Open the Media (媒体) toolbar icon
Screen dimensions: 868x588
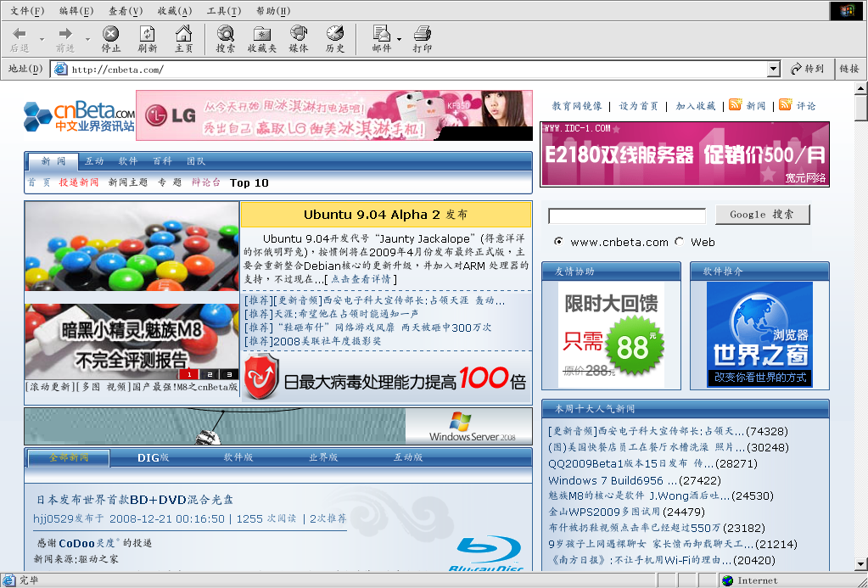tap(299, 33)
